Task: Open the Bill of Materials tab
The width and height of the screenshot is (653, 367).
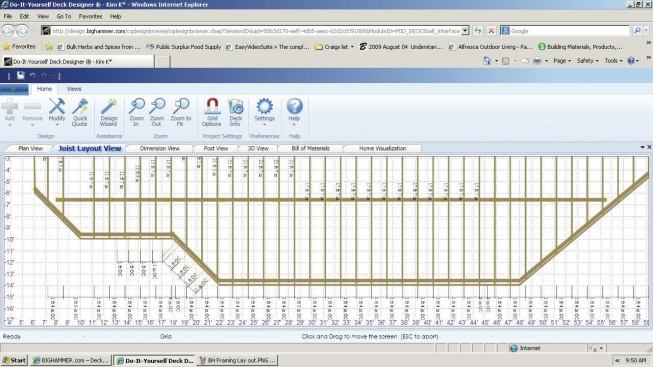Action: click(x=311, y=148)
